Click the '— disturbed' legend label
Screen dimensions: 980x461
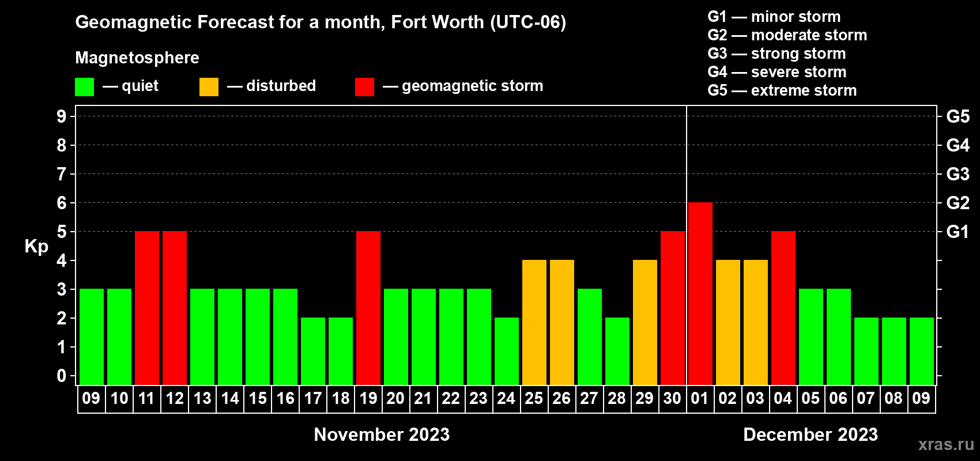pyautogui.click(x=272, y=86)
